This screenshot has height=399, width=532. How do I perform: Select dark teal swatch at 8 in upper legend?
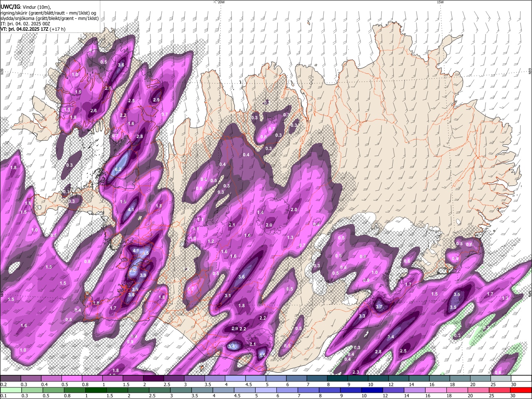click(x=337, y=379)
